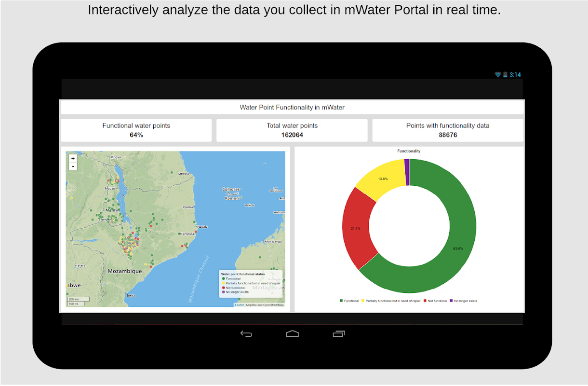Click the 63.6% label on the donut
This screenshot has width=588, height=386.
click(458, 248)
